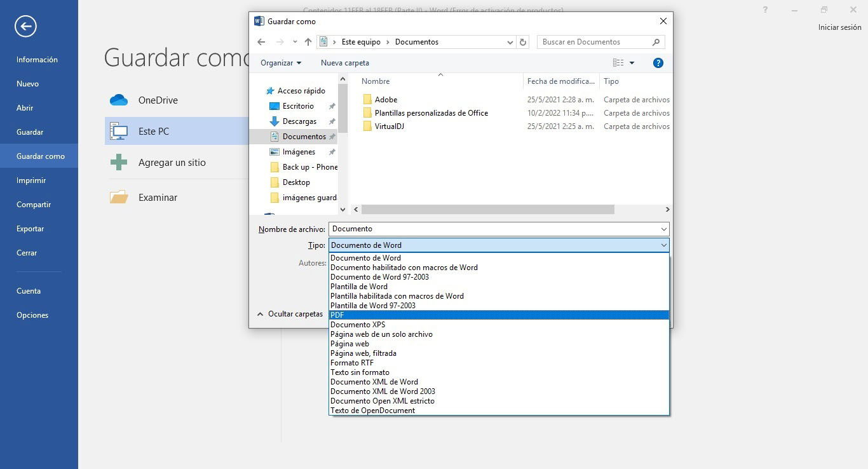Click Nueva carpeta to create a folder
Screen dimensions: 868x469
pyautogui.click(x=344, y=62)
